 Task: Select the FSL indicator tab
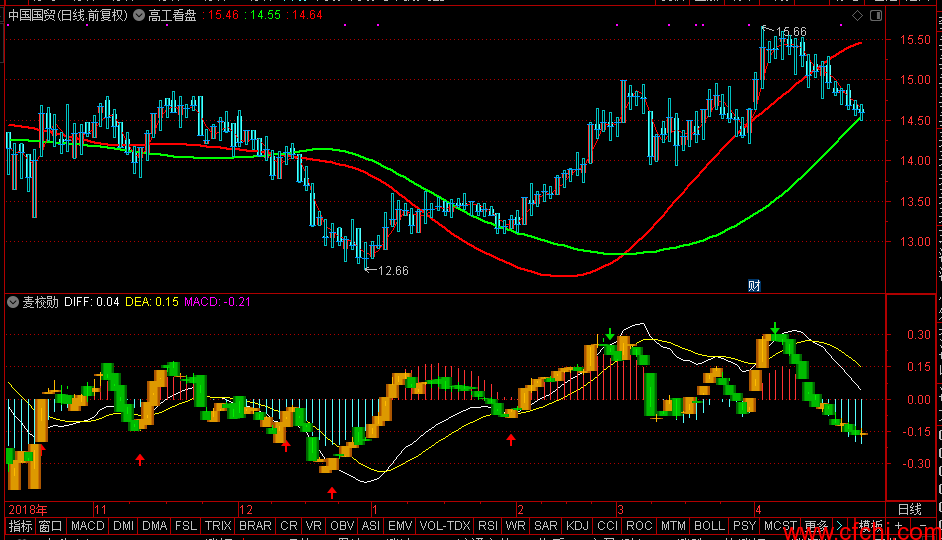(186, 526)
